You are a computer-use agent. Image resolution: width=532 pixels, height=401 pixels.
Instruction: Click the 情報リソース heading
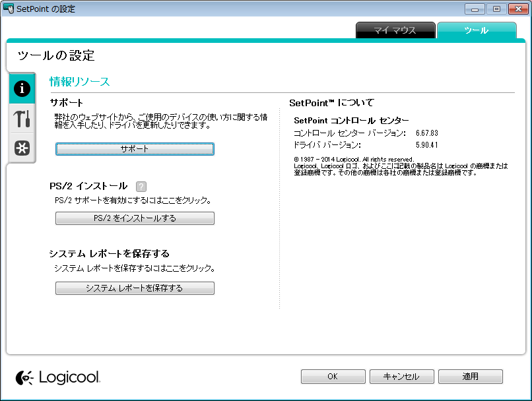pos(80,82)
